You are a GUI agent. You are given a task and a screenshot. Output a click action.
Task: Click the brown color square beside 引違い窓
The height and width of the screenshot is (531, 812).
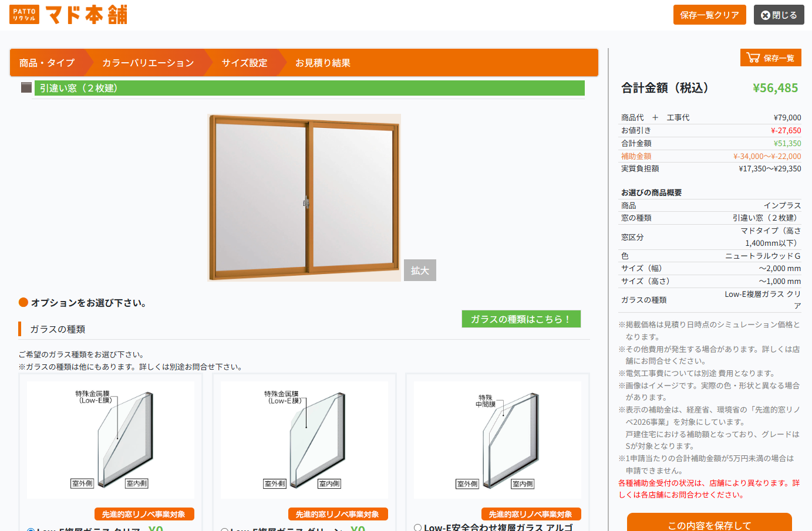pos(26,87)
